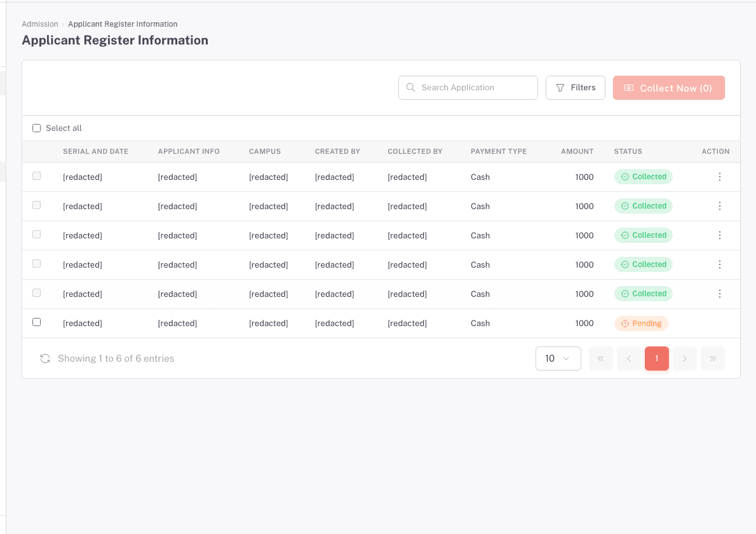Go to the next page of results
Screen dimensions: 756x534
coord(685,359)
